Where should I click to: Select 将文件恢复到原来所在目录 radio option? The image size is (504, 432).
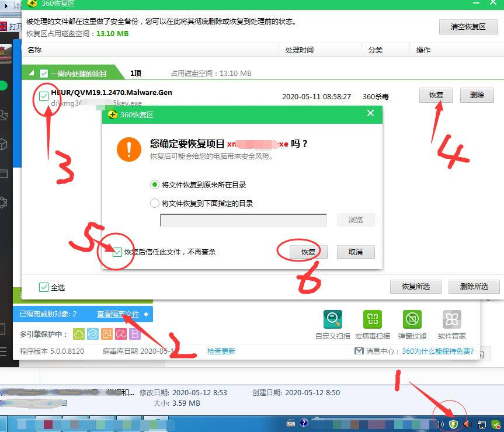(155, 184)
